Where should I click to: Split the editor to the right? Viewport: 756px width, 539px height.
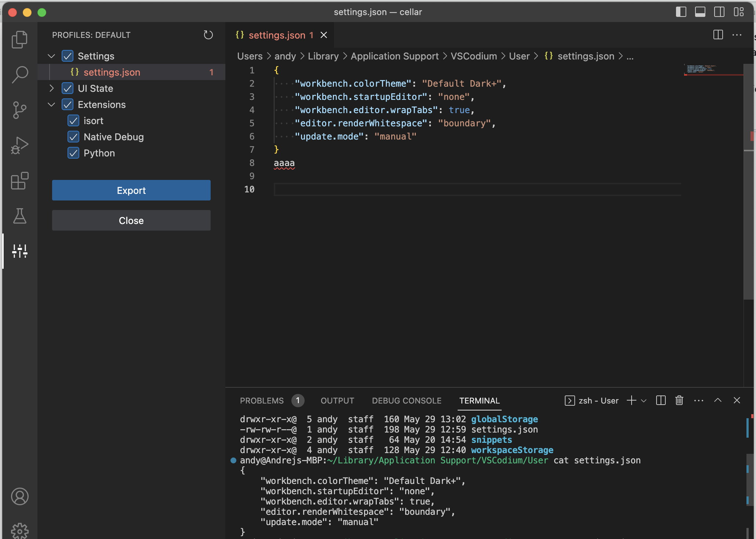[717, 35]
